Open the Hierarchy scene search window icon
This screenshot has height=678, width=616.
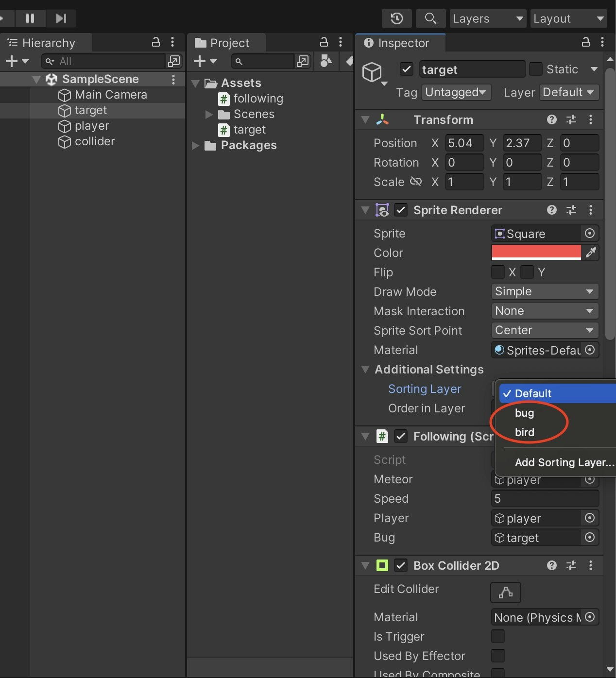pyautogui.click(x=174, y=61)
